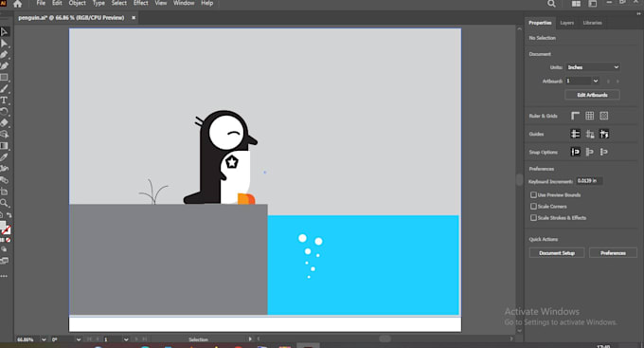Click Keyboard Increment value field
The image size is (644, 348).
pos(589,181)
